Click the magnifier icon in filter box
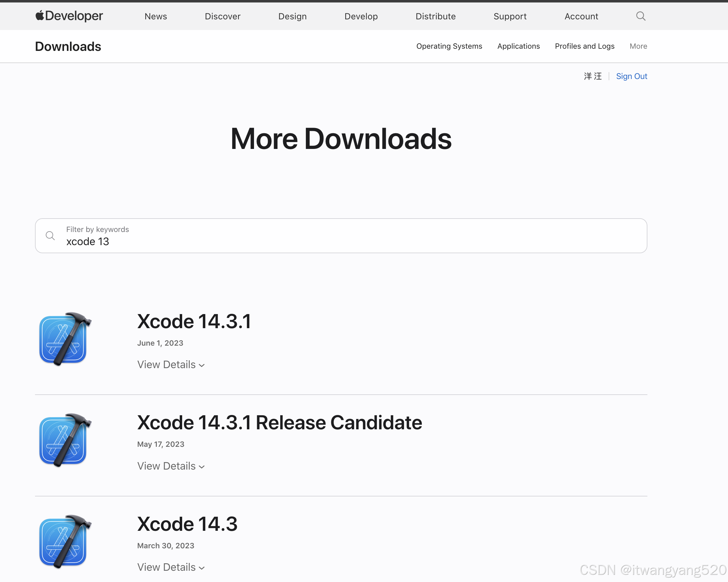 (x=50, y=235)
